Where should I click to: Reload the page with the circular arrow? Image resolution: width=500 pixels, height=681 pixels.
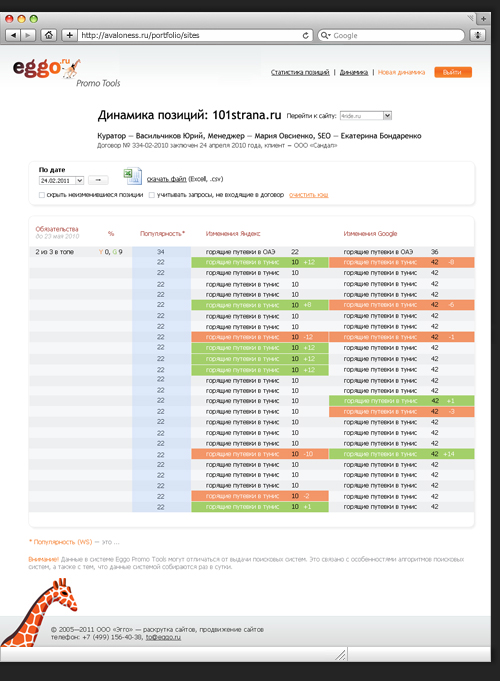[x=305, y=36]
